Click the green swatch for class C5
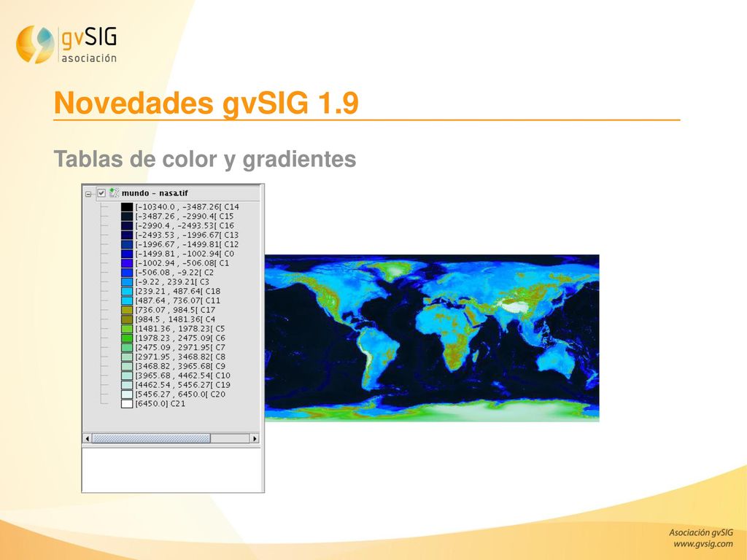Screen dimensions: 747x560 coord(127,329)
